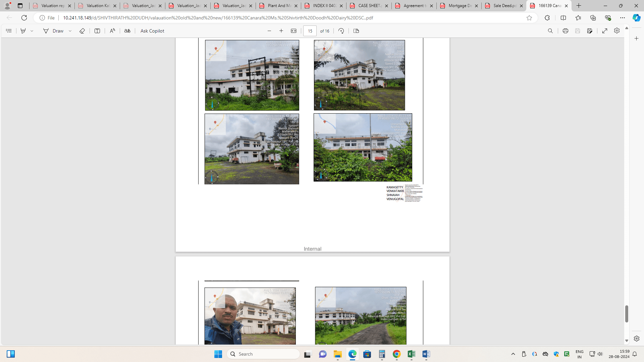Toggle page view layout
This screenshot has width=644, height=362.
[x=356, y=31]
